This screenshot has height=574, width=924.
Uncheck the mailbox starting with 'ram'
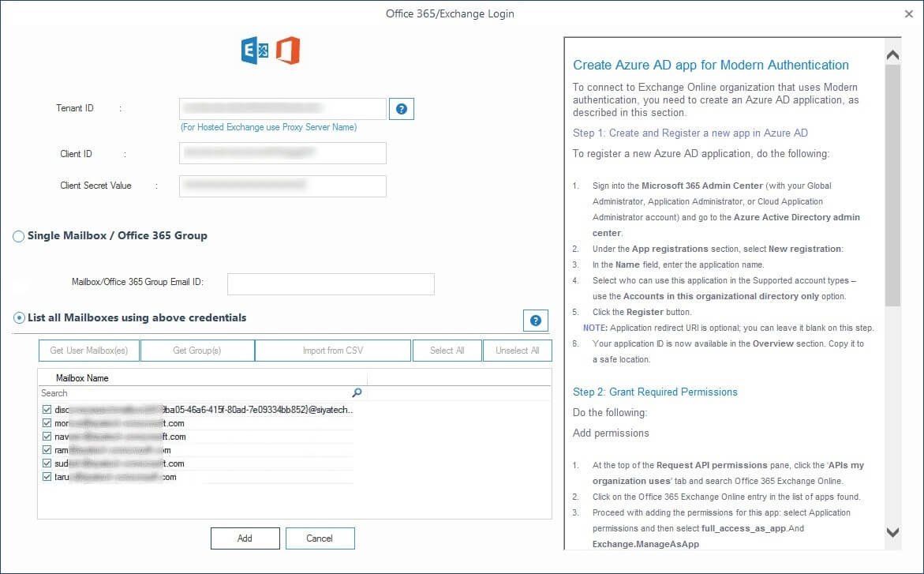coord(47,450)
